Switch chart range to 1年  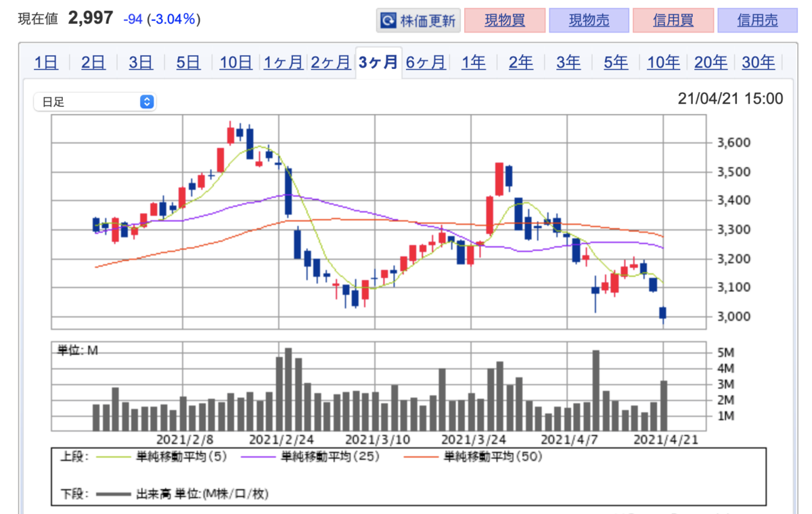(x=474, y=63)
